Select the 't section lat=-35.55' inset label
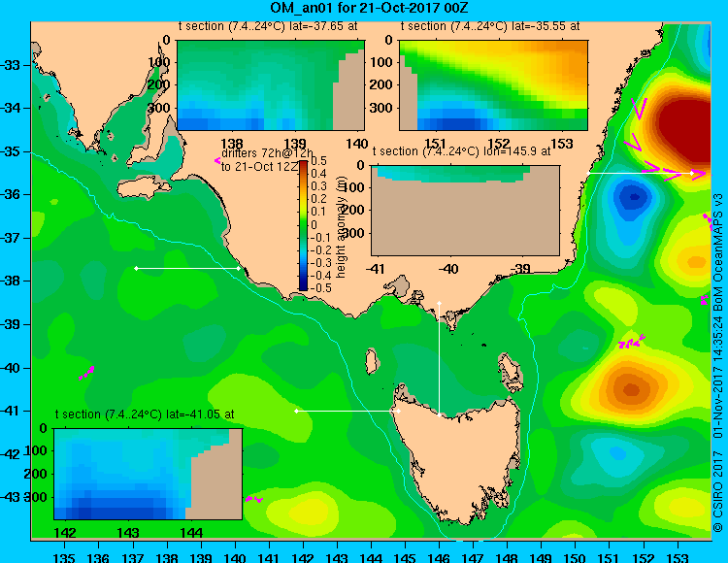 490,26
